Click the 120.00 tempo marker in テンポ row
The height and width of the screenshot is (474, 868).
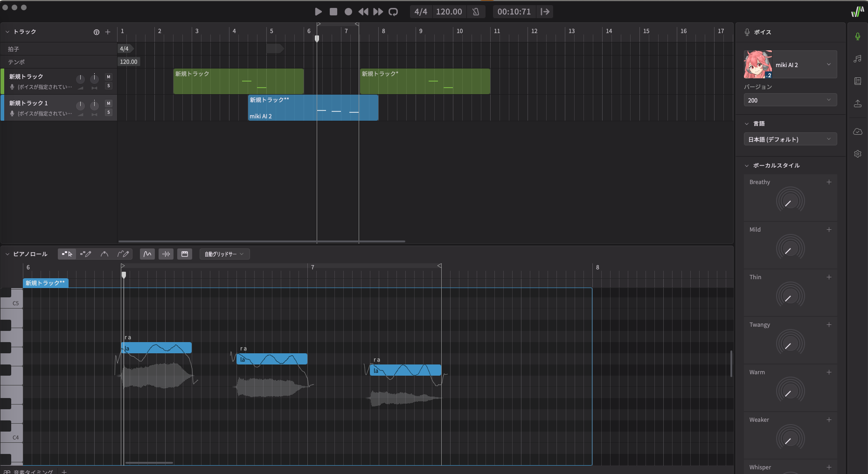click(x=129, y=62)
